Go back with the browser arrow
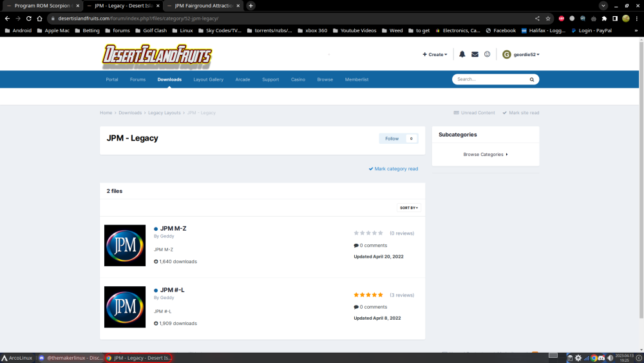 point(7,19)
